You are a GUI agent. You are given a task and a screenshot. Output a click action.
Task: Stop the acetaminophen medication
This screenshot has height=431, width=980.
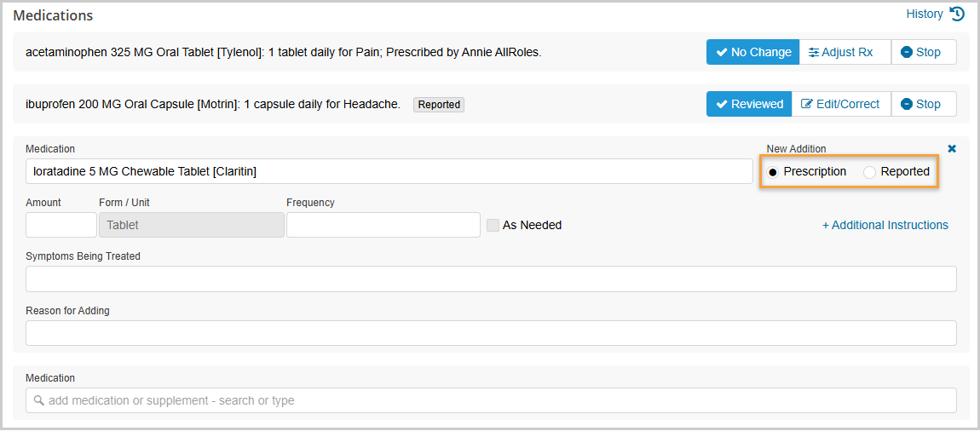(923, 52)
